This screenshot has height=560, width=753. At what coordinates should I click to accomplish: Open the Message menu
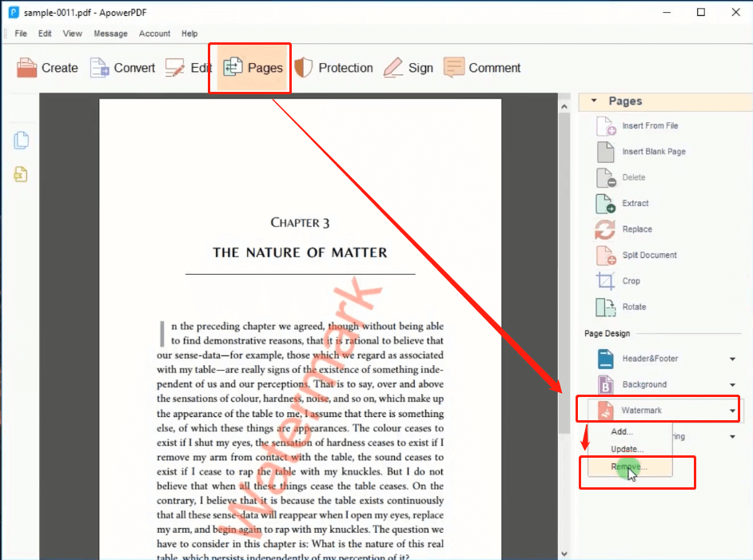110,34
